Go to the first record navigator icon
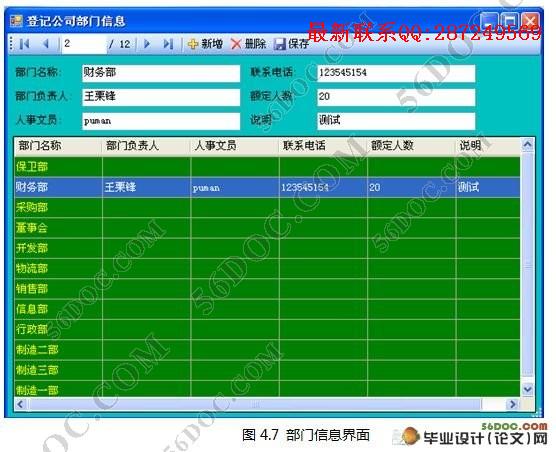Viewport: 556px width, 452px height. 24,44
